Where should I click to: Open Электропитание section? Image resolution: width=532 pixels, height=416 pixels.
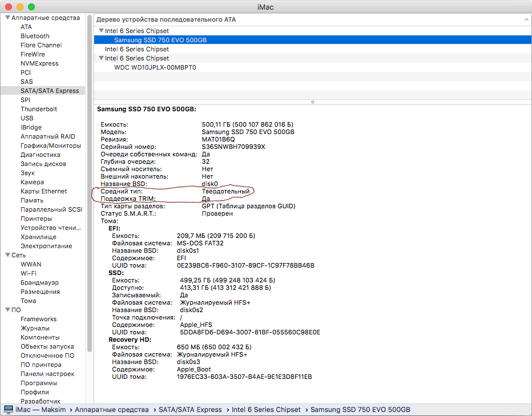46,246
